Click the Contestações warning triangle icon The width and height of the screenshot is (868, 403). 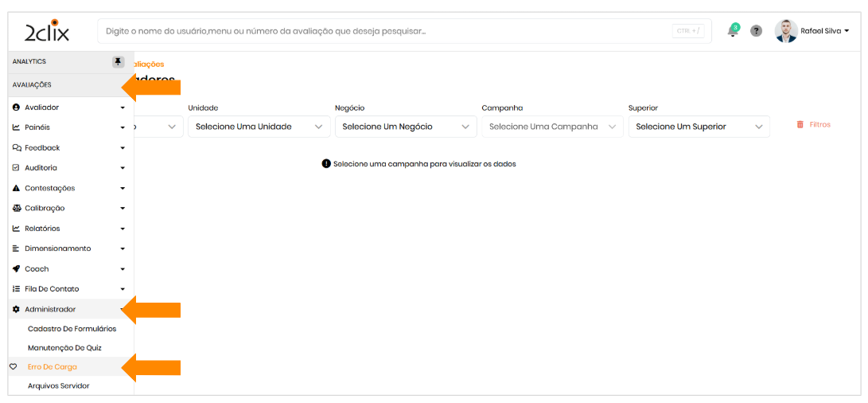pos(16,188)
